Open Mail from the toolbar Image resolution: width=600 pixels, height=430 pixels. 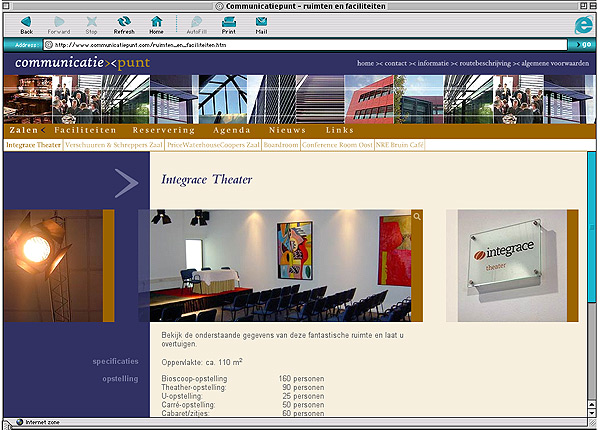point(261,25)
